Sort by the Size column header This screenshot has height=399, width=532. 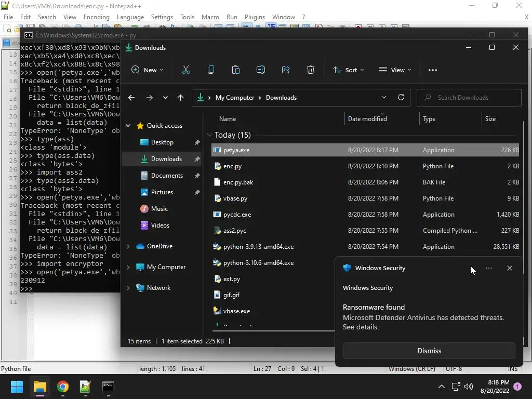(x=490, y=119)
